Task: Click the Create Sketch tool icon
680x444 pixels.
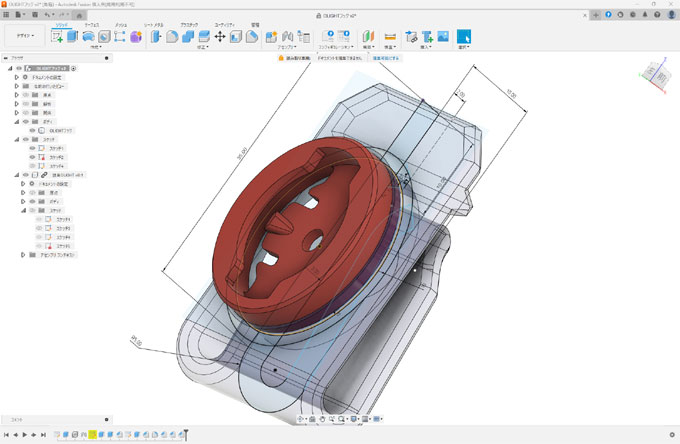Action: point(57,36)
